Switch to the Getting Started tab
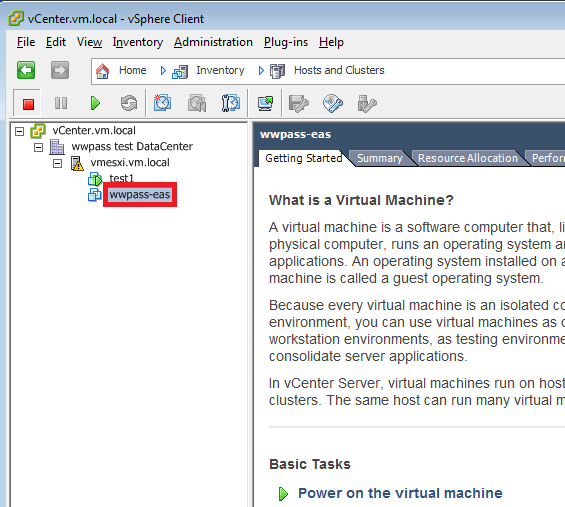 pos(303,158)
